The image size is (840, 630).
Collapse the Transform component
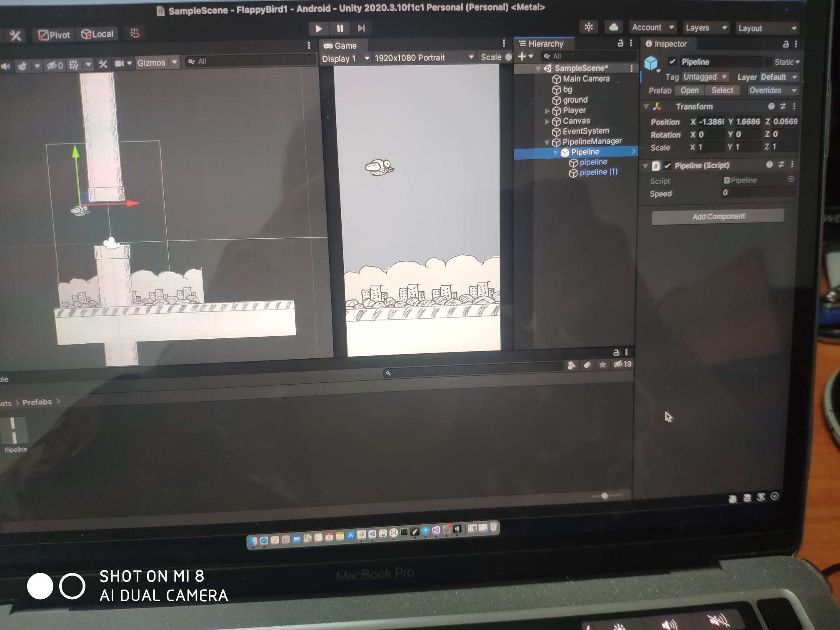[646, 107]
